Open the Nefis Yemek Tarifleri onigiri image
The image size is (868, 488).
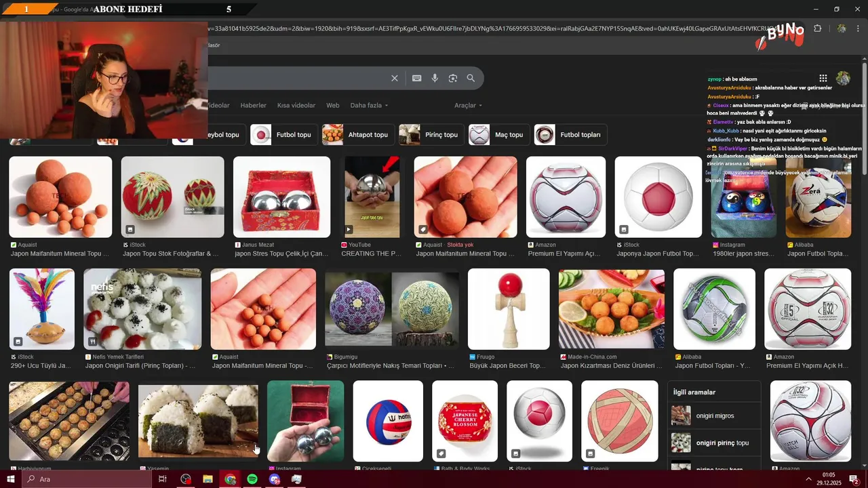click(x=142, y=309)
